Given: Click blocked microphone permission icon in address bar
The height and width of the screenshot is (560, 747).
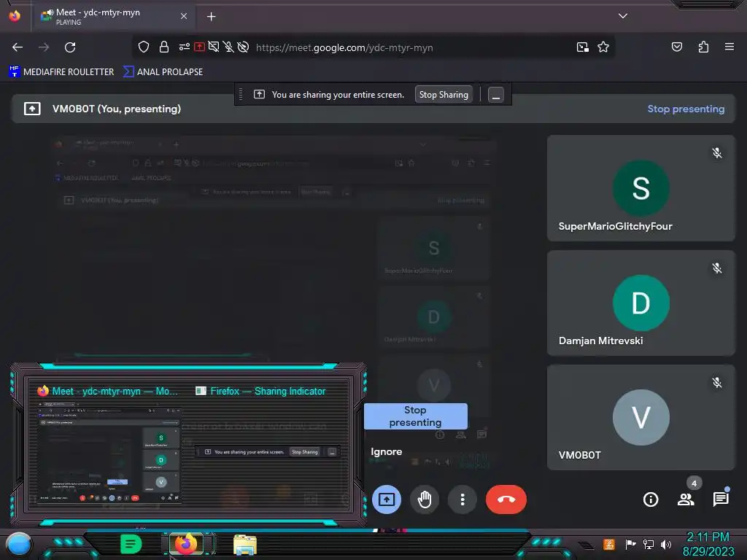Looking at the screenshot, I should pos(228,47).
